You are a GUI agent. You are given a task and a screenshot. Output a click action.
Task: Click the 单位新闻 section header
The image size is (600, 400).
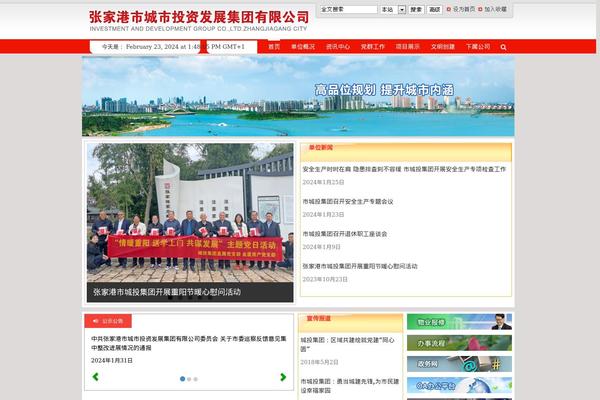click(x=321, y=147)
